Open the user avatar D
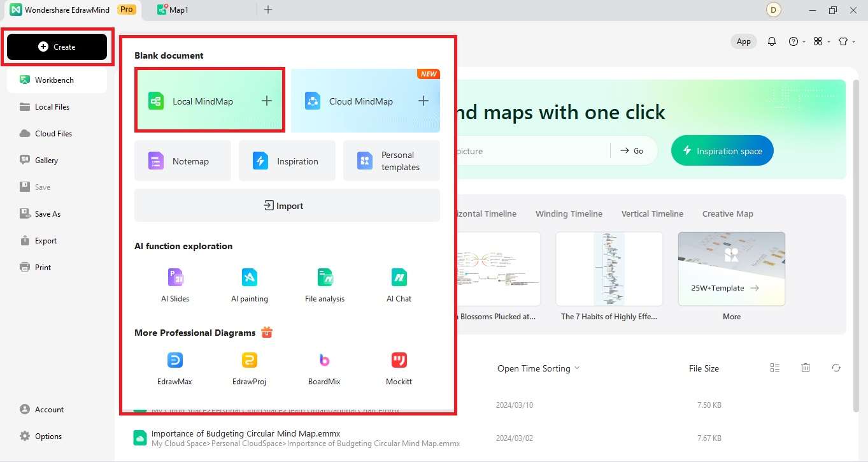 pyautogui.click(x=774, y=10)
